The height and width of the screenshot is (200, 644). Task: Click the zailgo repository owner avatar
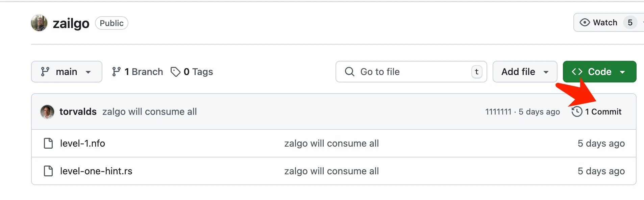(x=39, y=23)
